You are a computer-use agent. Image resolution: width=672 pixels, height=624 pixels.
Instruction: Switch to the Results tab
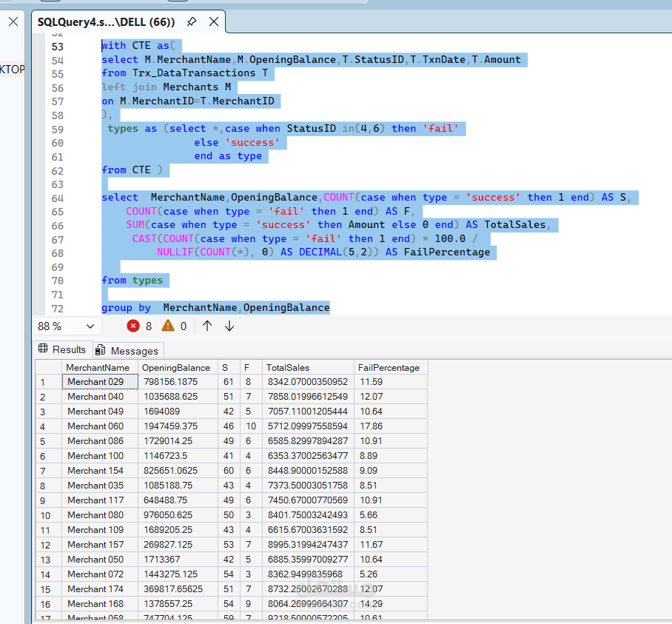coord(63,349)
